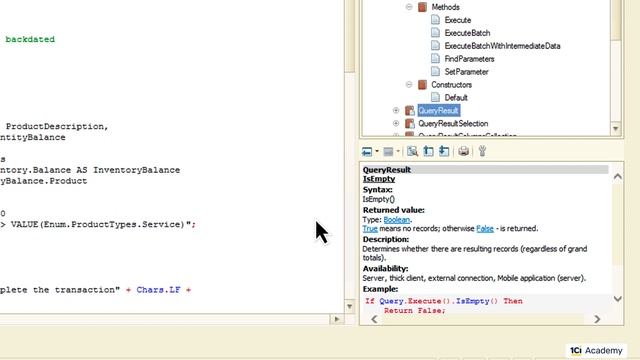Collapse the Constructors tree node

pyautogui.click(x=409, y=84)
